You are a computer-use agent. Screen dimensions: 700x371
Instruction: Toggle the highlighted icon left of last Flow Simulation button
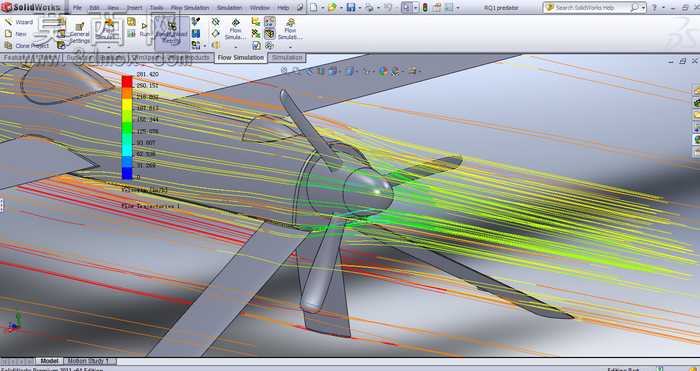[x=269, y=21]
